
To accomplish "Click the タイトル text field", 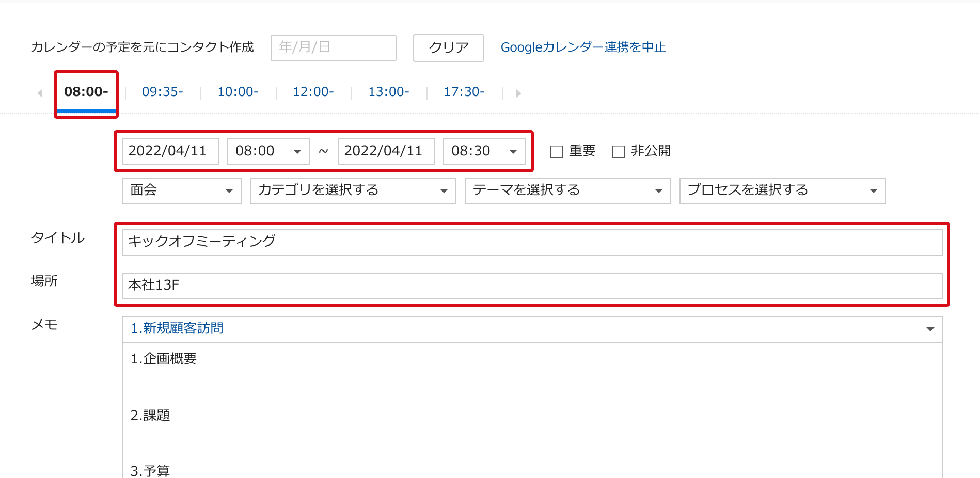I will pos(532,242).
